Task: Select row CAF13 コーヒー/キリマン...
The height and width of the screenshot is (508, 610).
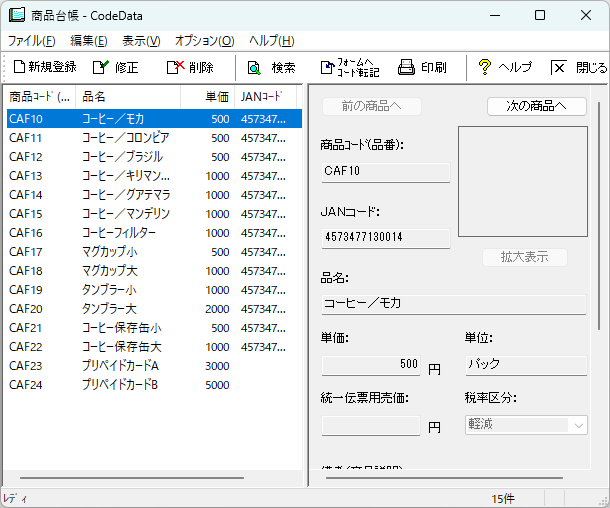Action: pos(154,176)
